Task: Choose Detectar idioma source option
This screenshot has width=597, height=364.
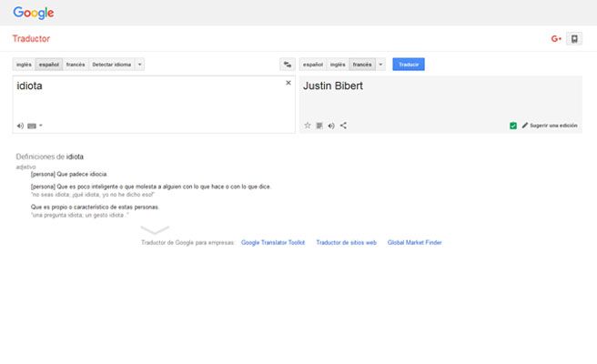Action: [x=111, y=65]
